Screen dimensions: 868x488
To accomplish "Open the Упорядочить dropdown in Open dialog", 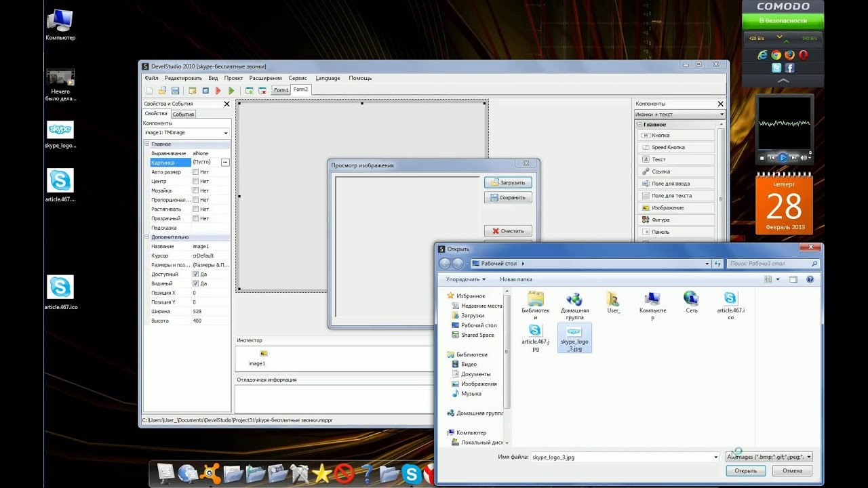I will (x=466, y=279).
